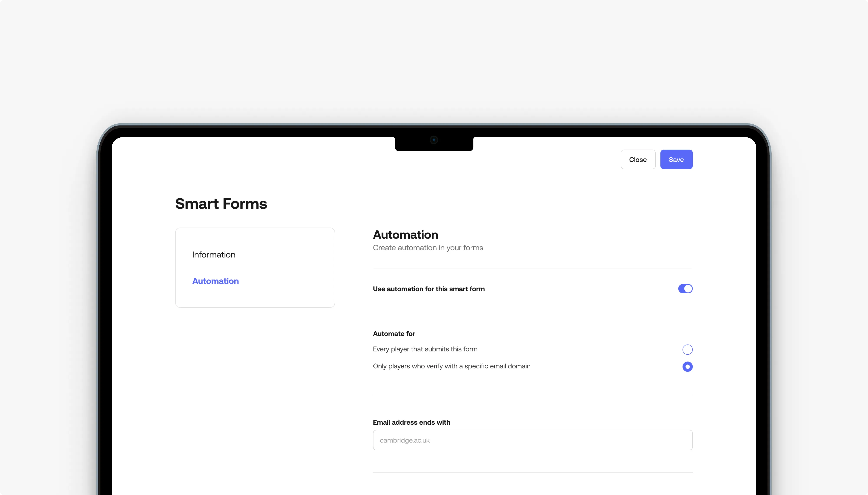Click the Smart Forms heading
Screen dimensions: 868x495
(x=220, y=203)
